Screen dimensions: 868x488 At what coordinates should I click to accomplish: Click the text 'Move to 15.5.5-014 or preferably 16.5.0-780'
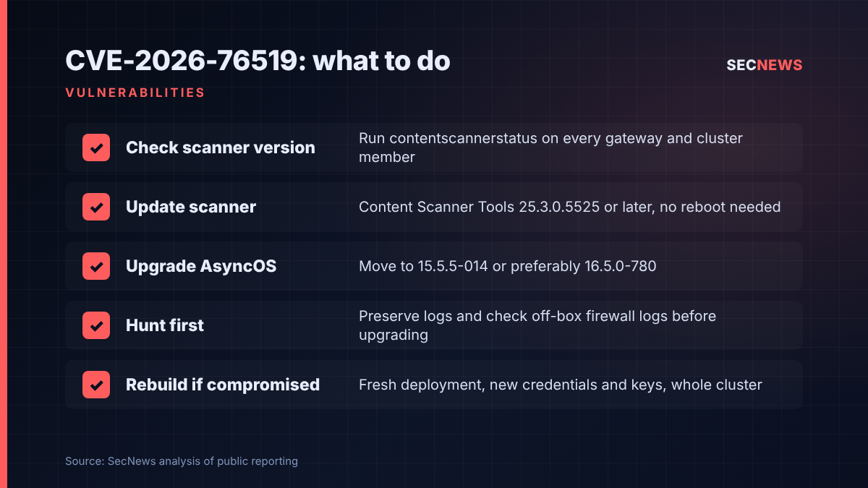point(508,266)
